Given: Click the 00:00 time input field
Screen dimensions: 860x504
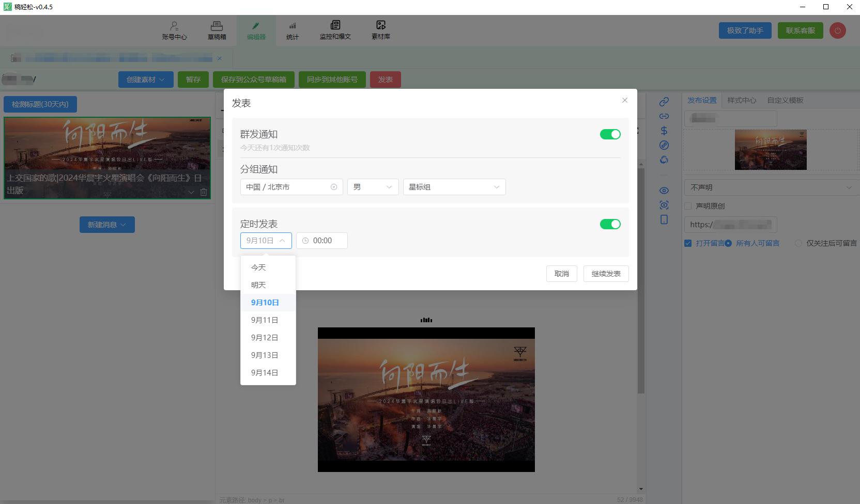Looking at the screenshot, I should coord(322,241).
